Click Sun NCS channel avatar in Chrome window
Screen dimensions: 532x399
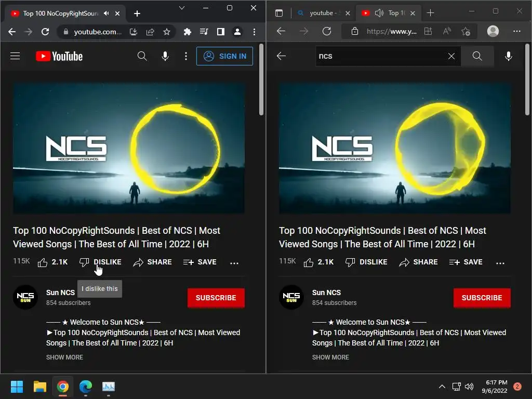25,297
